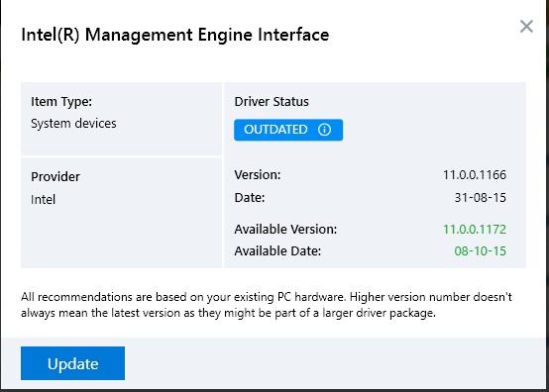
Task: Click the recommendations disclaimer paragraph
Action: click(267, 305)
